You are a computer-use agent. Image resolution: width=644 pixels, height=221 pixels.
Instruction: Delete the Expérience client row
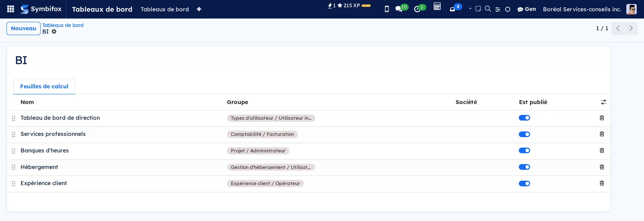(602, 183)
